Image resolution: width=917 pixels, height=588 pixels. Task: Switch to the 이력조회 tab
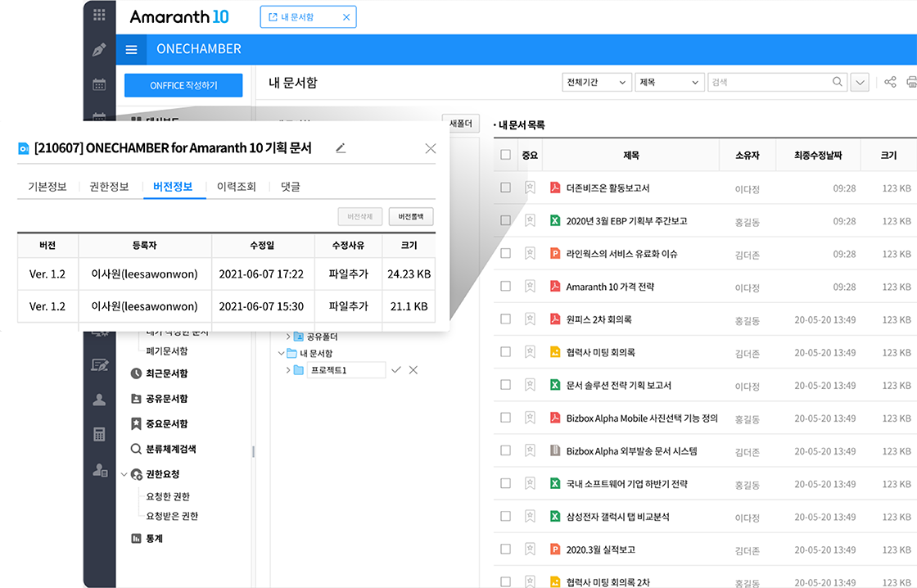point(237,187)
